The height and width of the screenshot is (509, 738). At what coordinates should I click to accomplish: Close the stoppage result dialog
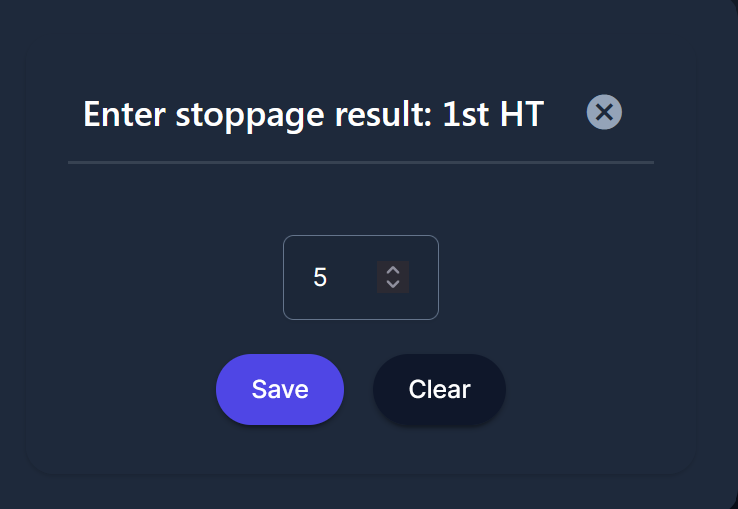[604, 112]
